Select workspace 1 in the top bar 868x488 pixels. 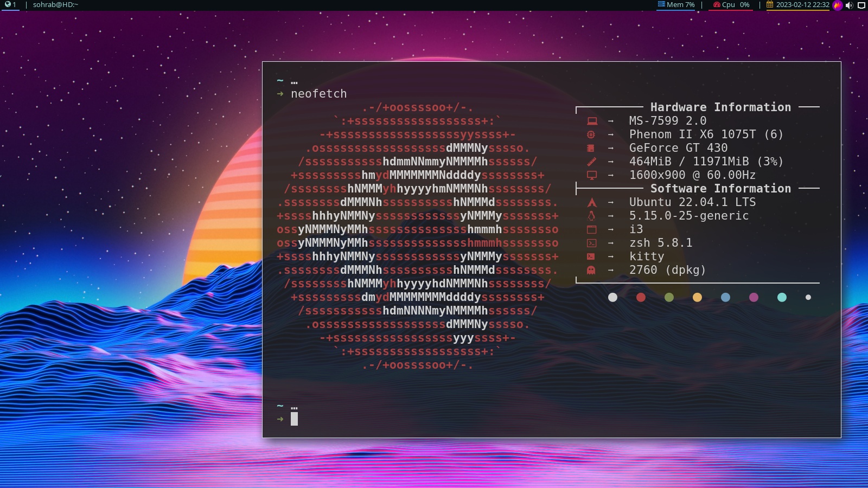point(10,5)
